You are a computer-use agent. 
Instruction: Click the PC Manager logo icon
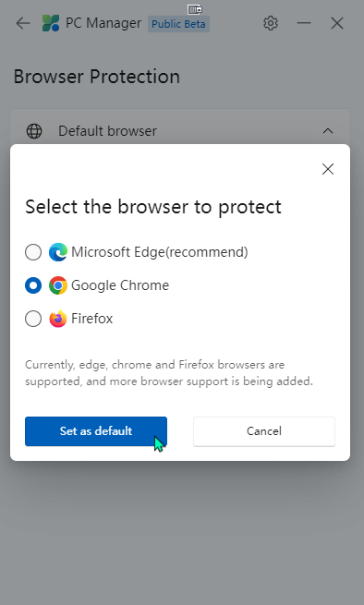[x=51, y=23]
